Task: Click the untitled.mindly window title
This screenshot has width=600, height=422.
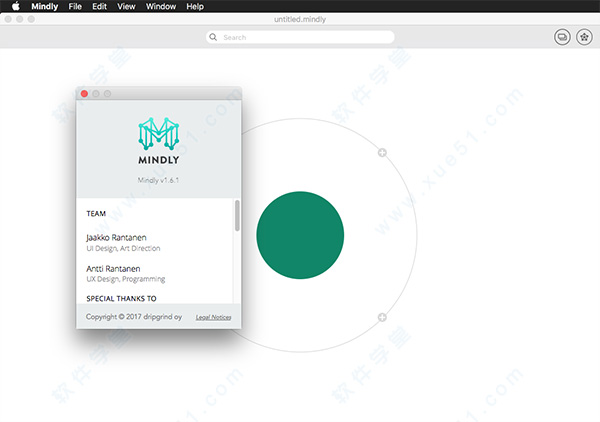Action: 300,19
